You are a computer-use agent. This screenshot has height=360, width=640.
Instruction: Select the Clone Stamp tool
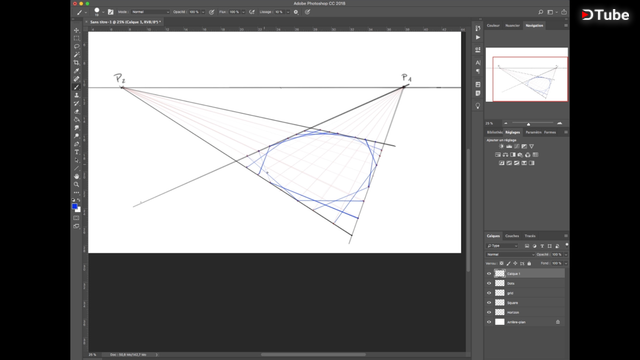pos(76,95)
